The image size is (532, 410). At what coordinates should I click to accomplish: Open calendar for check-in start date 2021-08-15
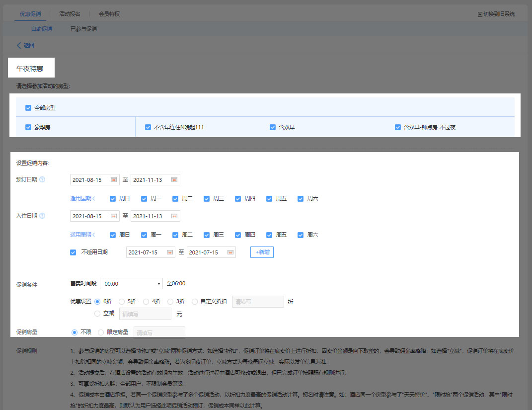tap(114, 216)
